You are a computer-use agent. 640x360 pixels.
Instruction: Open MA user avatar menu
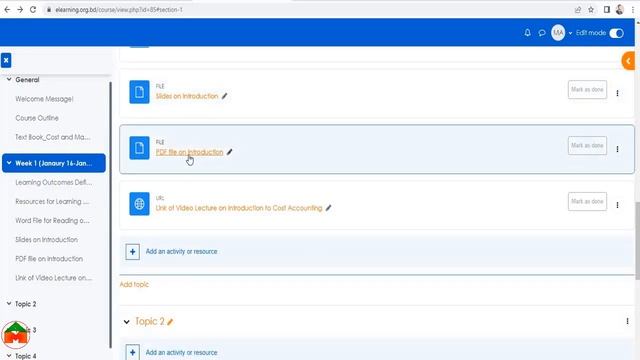point(558,33)
